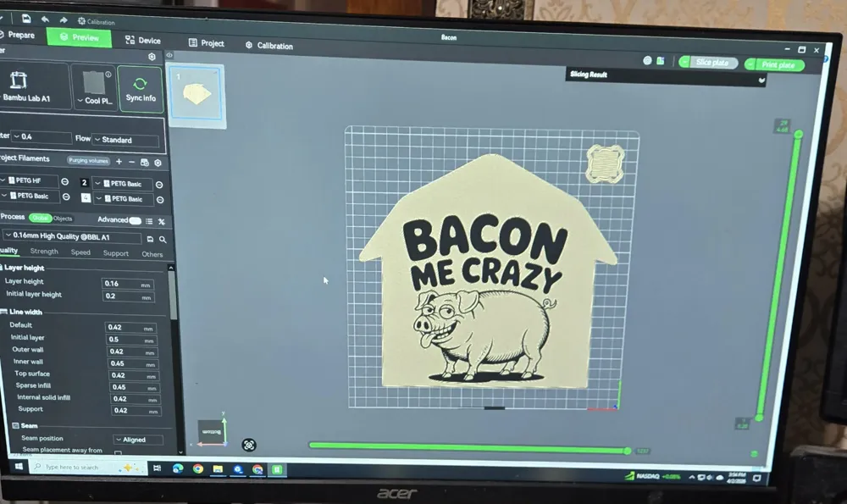Click the Sync info button
Viewport: 847px width, 504px height.
click(141, 89)
